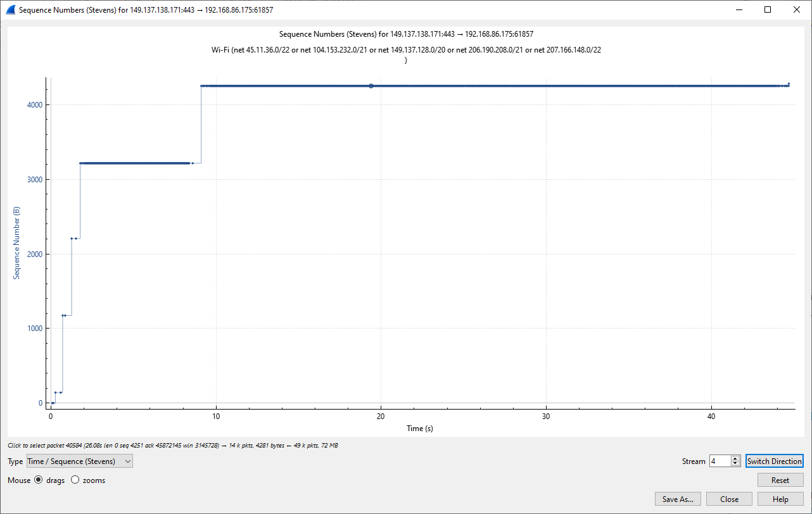The height and width of the screenshot is (514, 812).
Task: Select the "drags" mouse mode radio button
Action: [39, 480]
